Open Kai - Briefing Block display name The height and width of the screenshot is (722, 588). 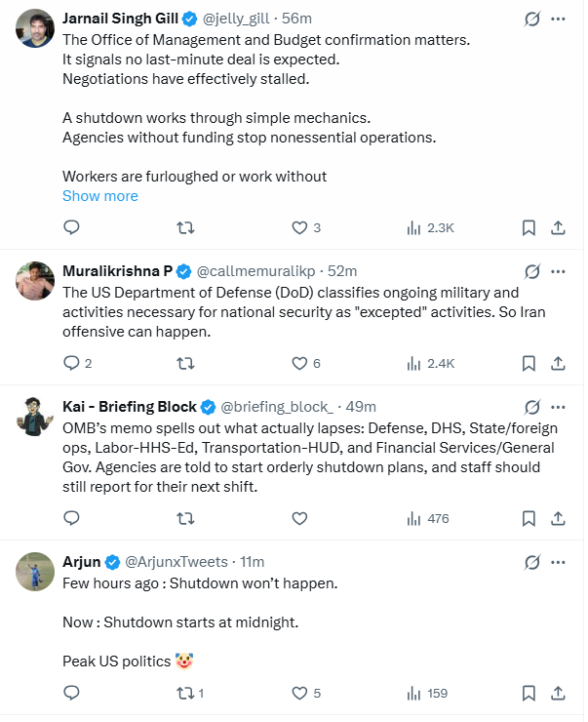coord(130,407)
